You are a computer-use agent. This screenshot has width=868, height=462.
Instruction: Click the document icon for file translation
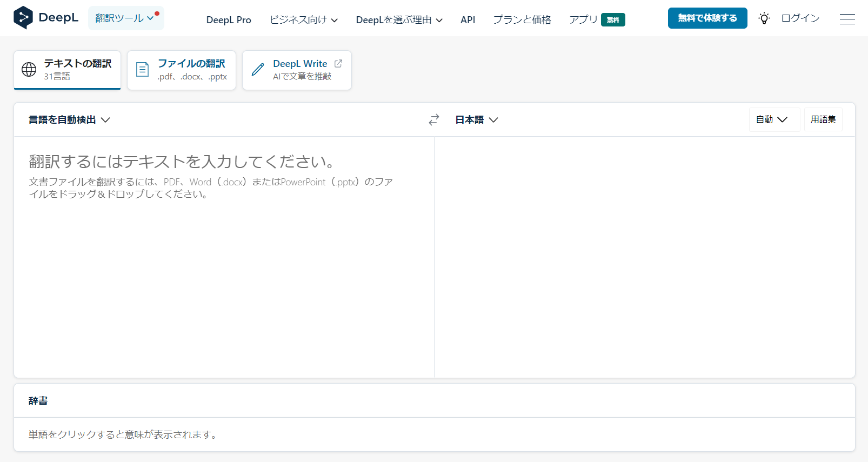point(142,69)
